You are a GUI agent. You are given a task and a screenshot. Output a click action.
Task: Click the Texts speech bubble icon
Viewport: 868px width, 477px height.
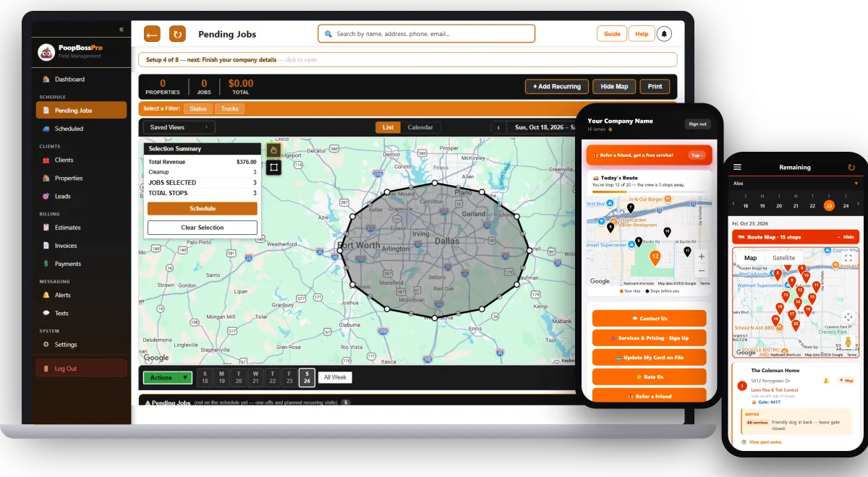pyautogui.click(x=46, y=313)
